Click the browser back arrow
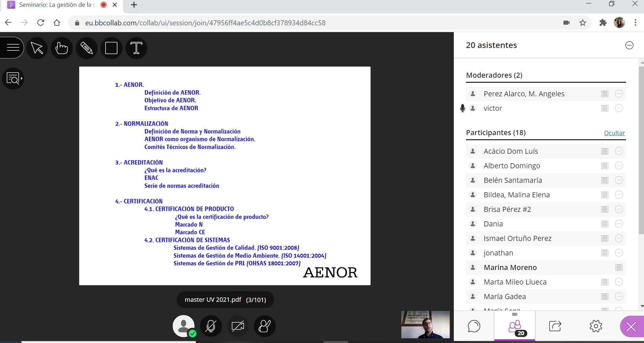This screenshot has width=644, height=343. tap(8, 23)
